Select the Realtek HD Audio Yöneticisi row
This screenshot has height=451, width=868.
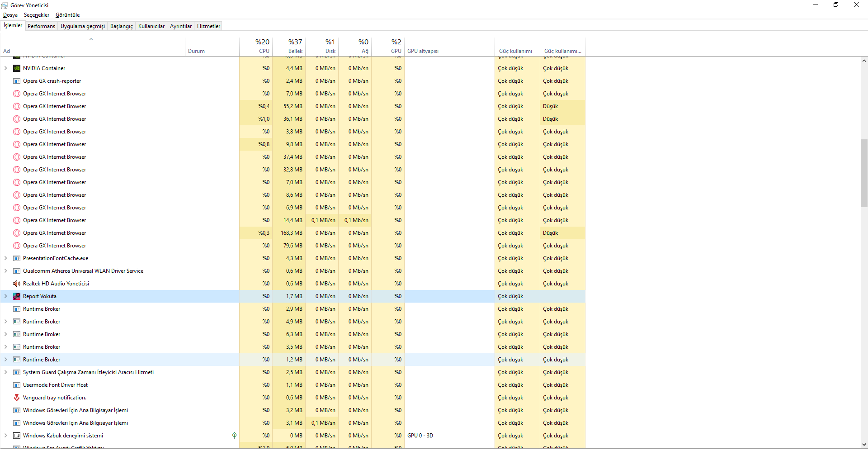(292, 284)
